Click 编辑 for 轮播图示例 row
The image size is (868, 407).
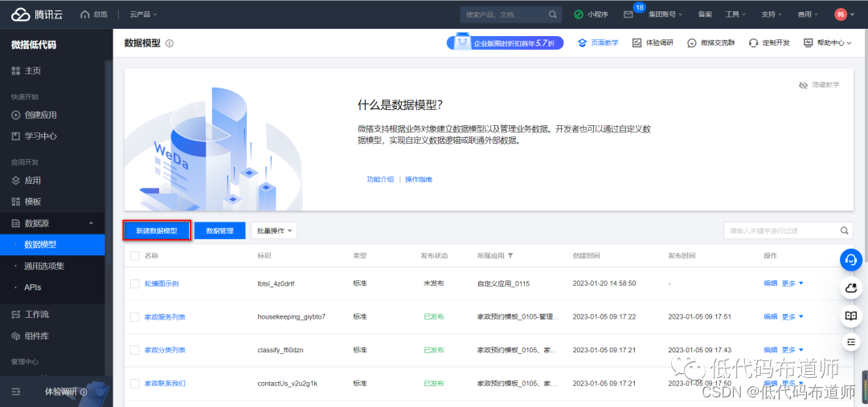(771, 283)
